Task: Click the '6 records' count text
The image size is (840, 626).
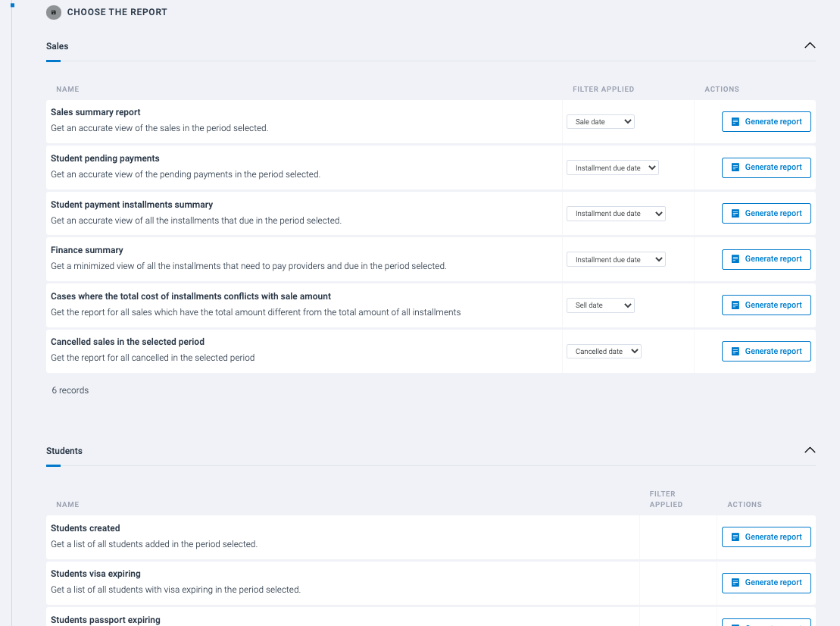Action: (x=70, y=390)
